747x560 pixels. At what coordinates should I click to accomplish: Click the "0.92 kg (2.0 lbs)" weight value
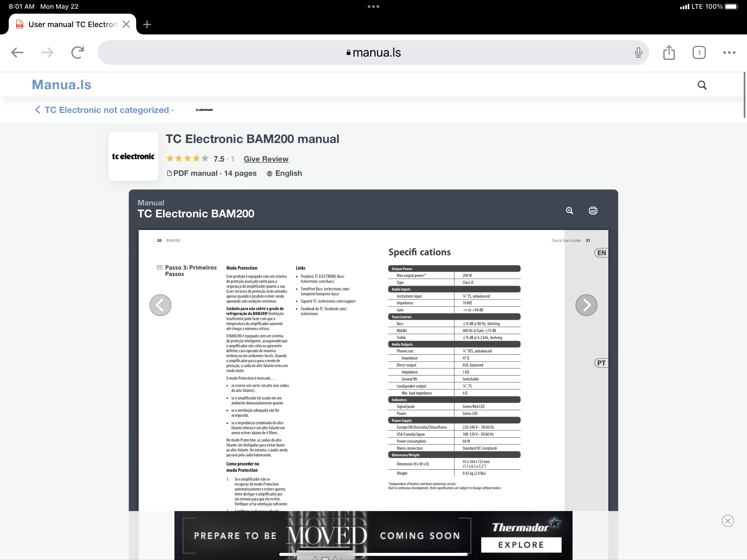[474, 473]
